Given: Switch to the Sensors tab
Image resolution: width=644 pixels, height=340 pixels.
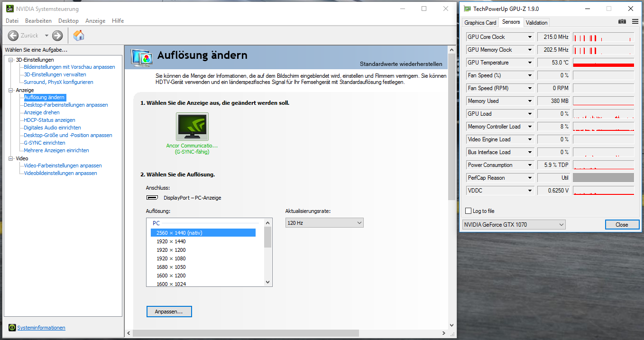Looking at the screenshot, I should [511, 22].
